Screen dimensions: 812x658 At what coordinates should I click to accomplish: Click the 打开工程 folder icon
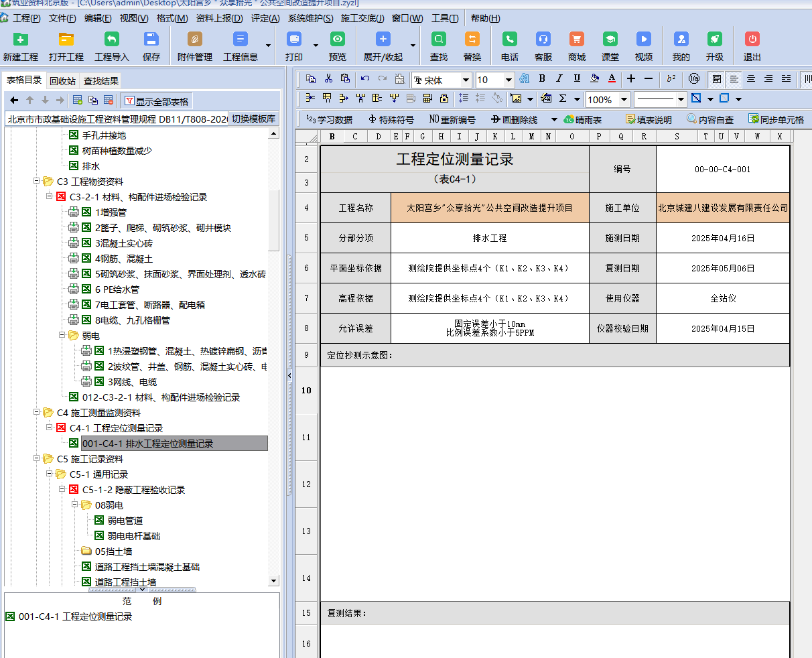pos(66,39)
